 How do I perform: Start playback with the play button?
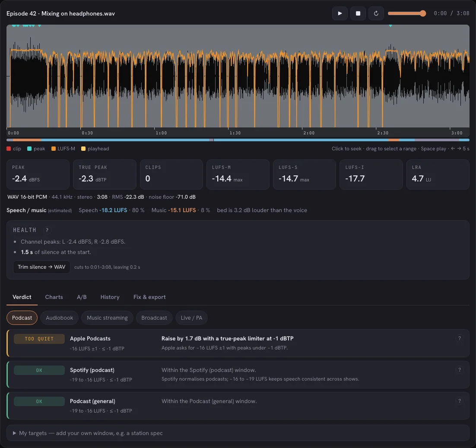click(x=340, y=13)
